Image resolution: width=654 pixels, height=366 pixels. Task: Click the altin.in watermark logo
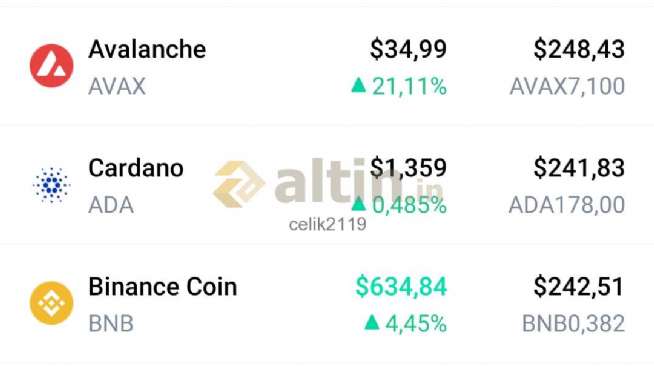click(328, 183)
